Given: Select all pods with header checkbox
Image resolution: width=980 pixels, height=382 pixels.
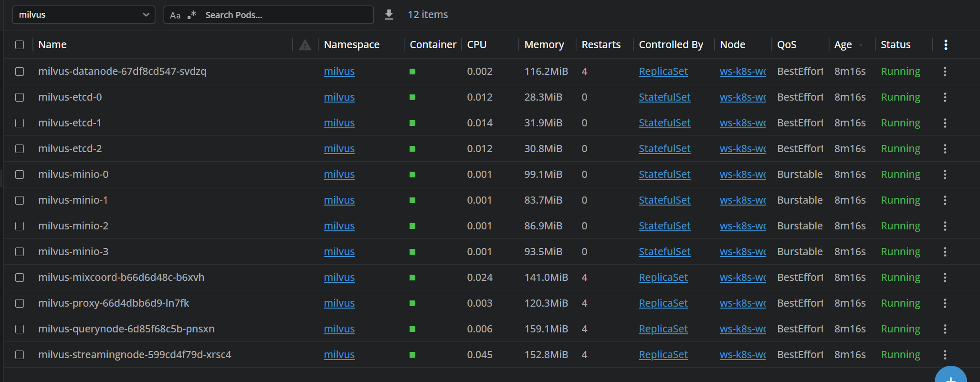Looking at the screenshot, I should [20, 45].
